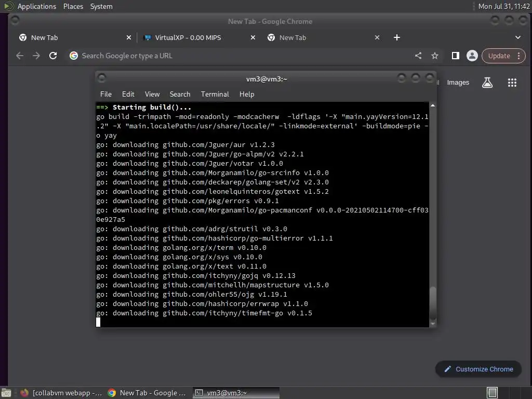The width and height of the screenshot is (532, 399).
Task: Share this page using the share icon
Action: point(418,56)
